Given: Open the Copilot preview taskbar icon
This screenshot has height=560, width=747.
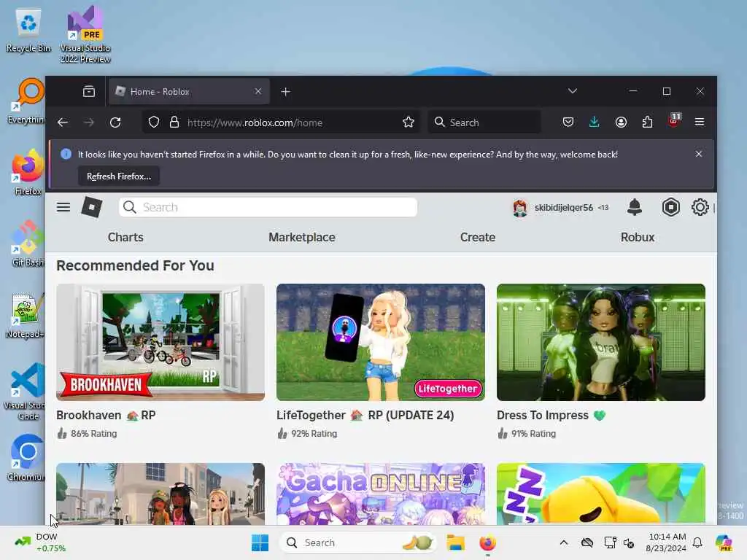Looking at the screenshot, I should click(724, 542).
